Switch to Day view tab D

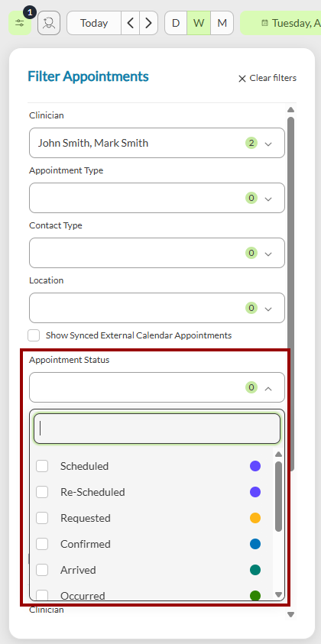coord(176,23)
